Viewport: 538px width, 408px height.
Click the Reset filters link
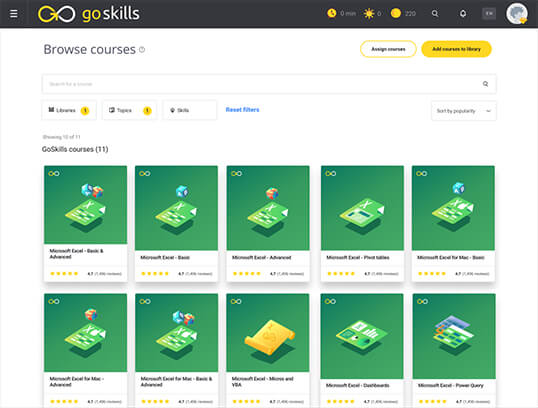pyautogui.click(x=242, y=110)
